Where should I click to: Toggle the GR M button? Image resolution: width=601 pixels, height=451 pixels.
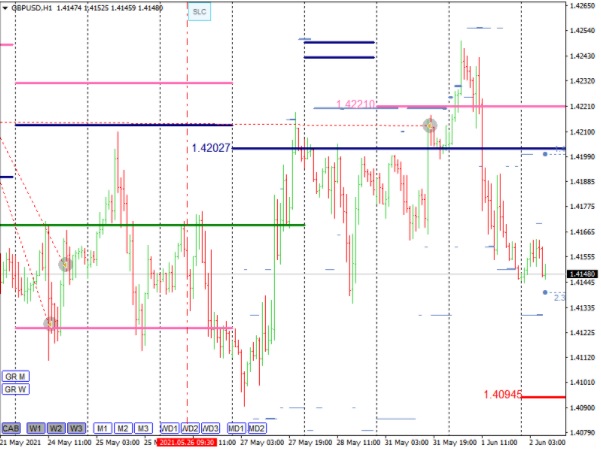tap(16, 377)
